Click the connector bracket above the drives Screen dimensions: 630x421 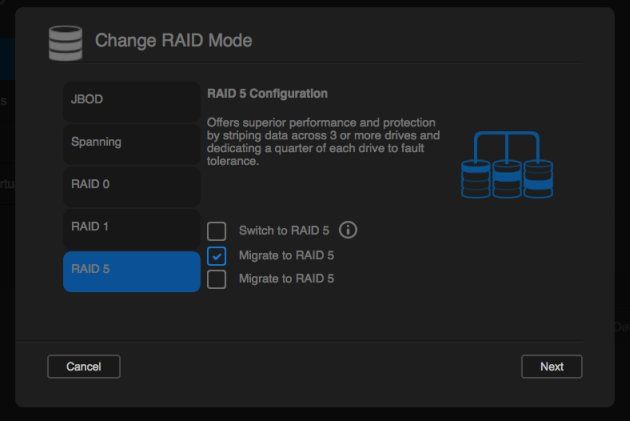click(x=507, y=145)
